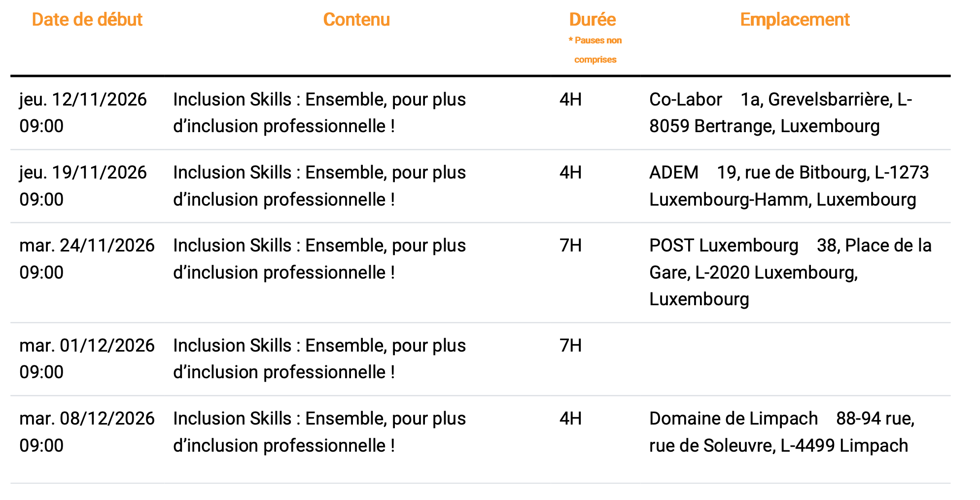This screenshot has width=980, height=500.
Task: Open the Inclusion Skills session on 08/12/2026
Action: [319, 431]
